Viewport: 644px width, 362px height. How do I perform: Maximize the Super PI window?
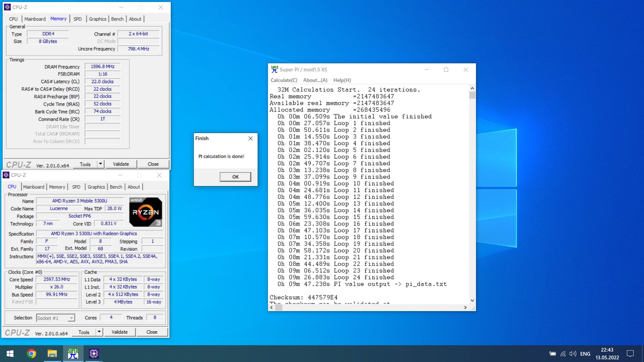(446, 70)
